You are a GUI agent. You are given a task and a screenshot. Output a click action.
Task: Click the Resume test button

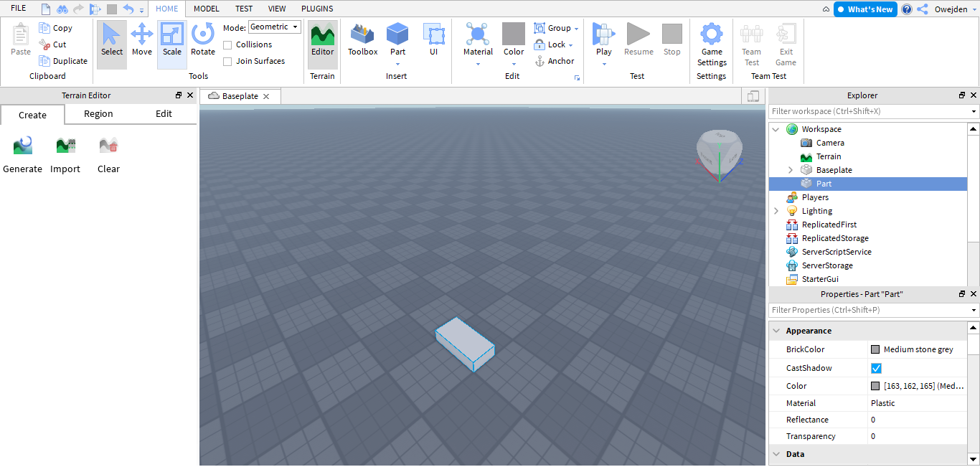pyautogui.click(x=639, y=39)
